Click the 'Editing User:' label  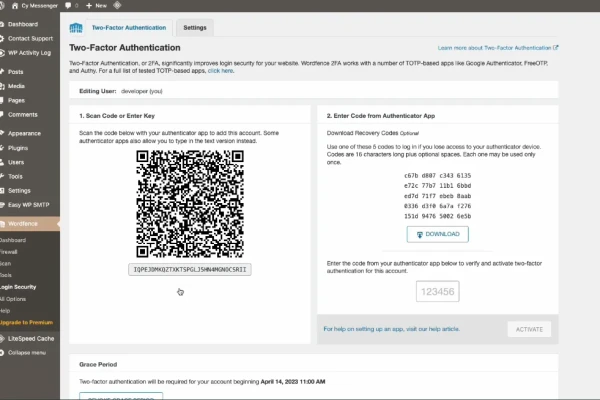98,91
